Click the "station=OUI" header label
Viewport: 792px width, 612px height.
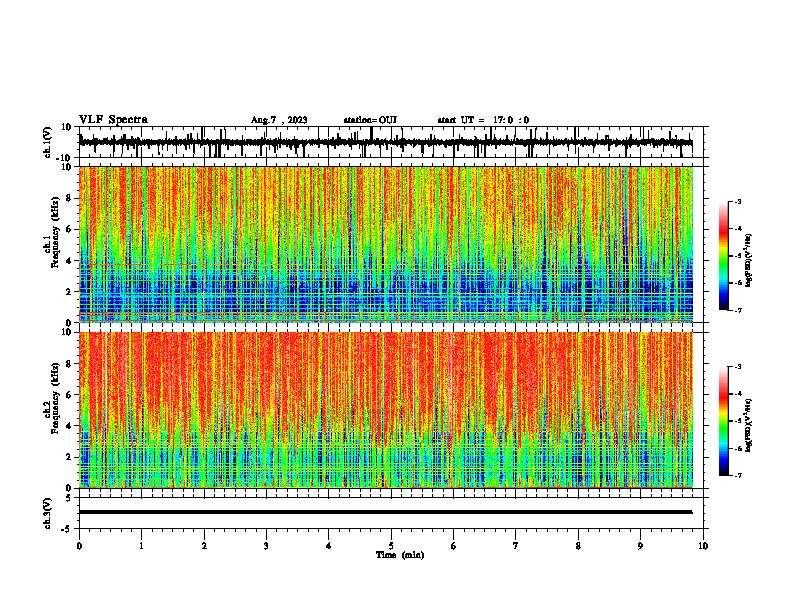(x=370, y=120)
